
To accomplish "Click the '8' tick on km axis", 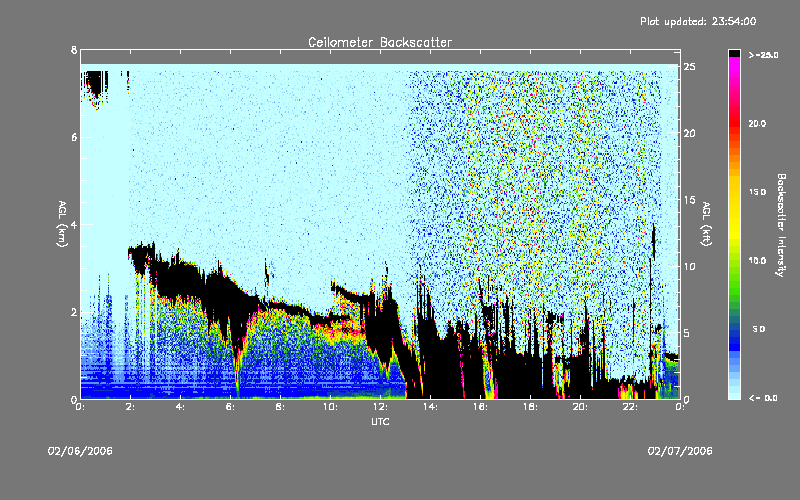I will click(x=74, y=50).
